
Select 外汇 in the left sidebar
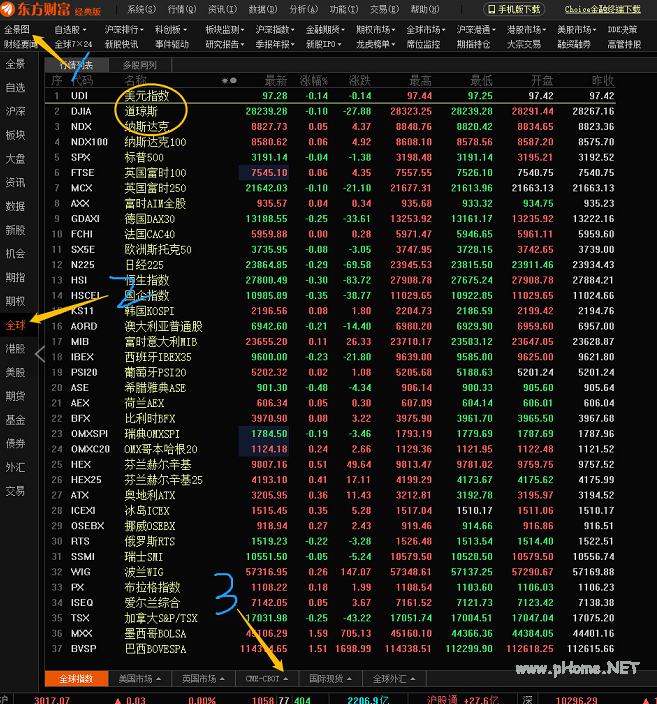click(15, 467)
